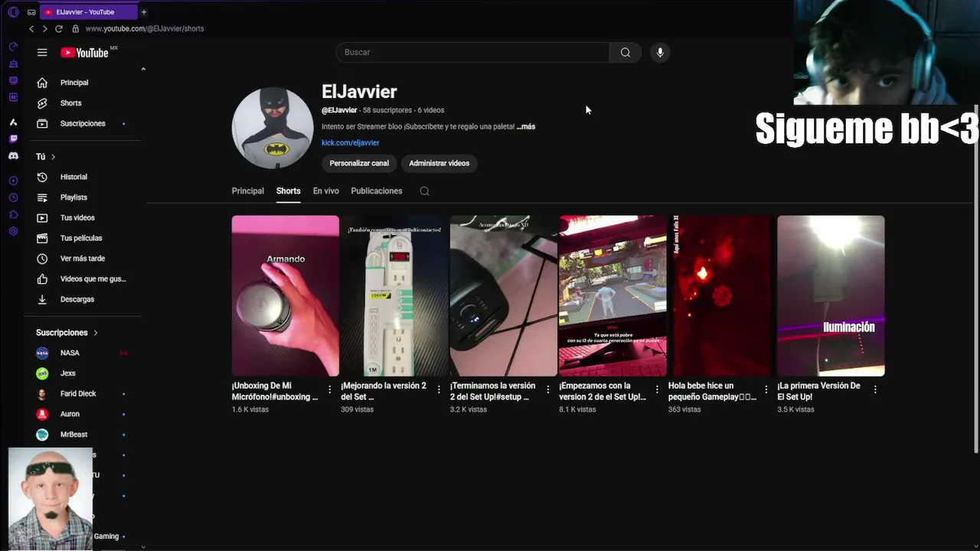This screenshot has width=980, height=551.
Task: Click the YouTube search input field
Action: 473,52
